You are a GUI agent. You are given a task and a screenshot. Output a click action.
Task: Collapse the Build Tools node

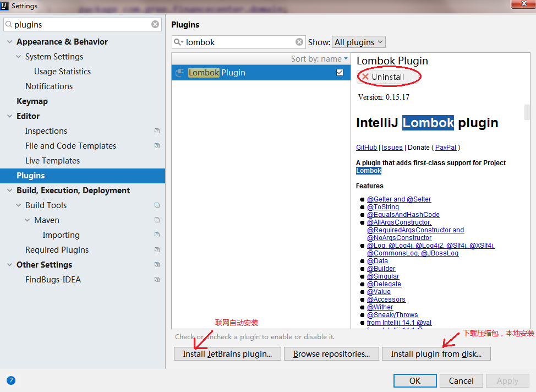[x=19, y=205]
